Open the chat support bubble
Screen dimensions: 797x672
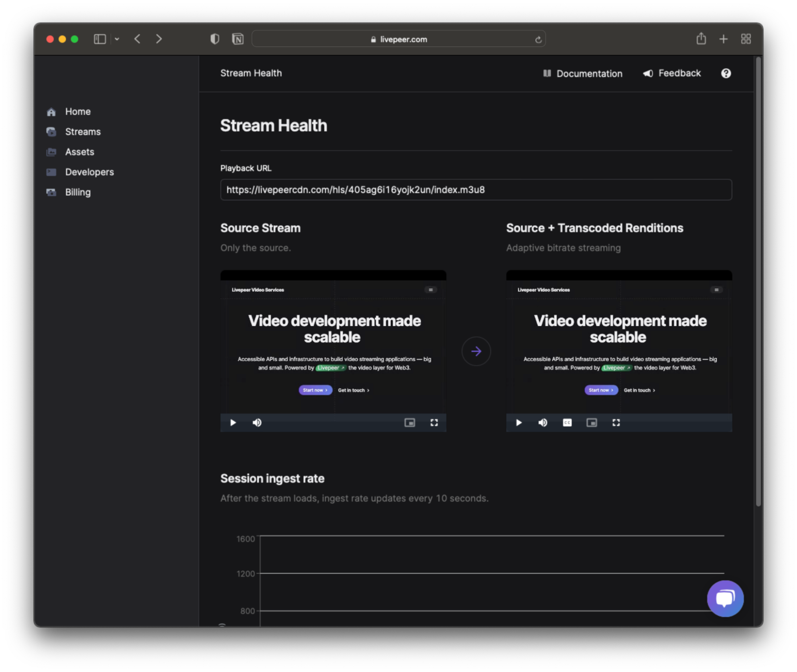pyautogui.click(x=725, y=598)
